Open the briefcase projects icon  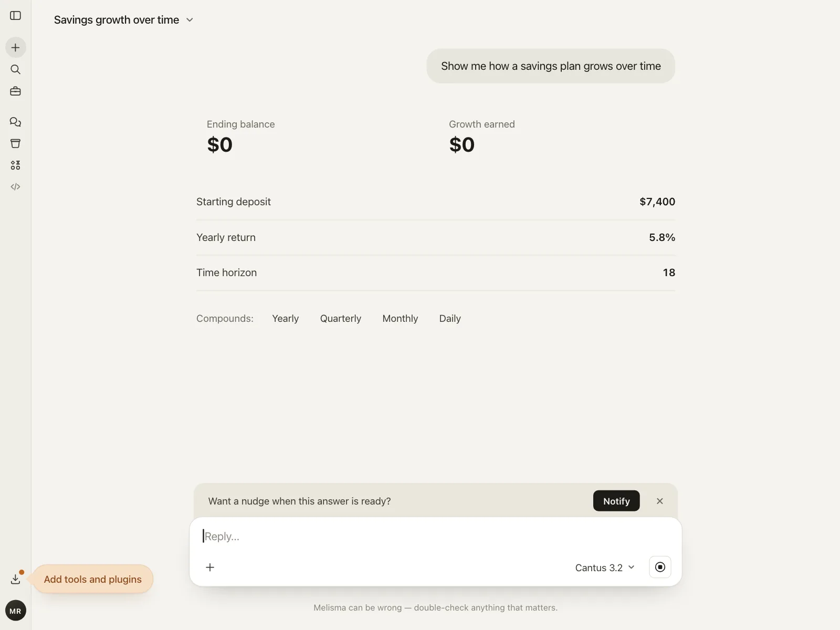[x=16, y=91]
